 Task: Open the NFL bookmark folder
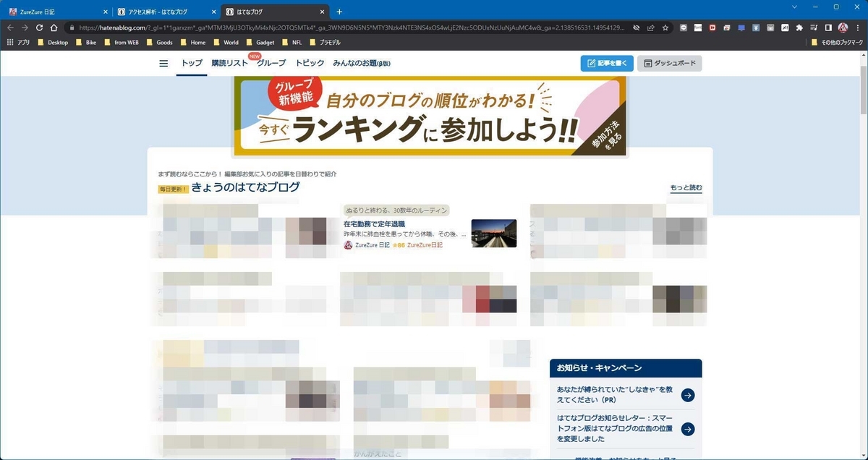click(292, 43)
